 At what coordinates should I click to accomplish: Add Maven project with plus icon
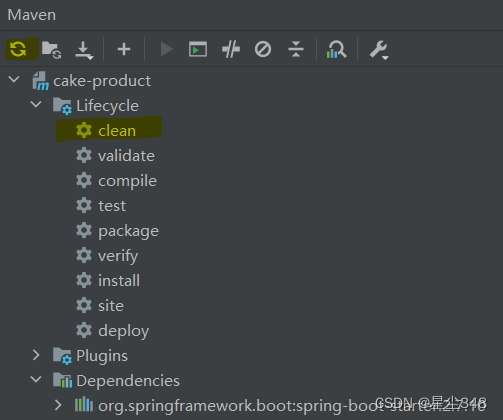point(124,49)
